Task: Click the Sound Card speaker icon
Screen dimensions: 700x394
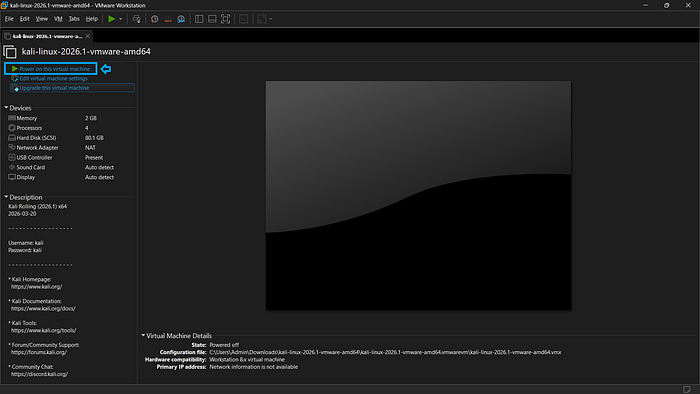Action: [12, 167]
